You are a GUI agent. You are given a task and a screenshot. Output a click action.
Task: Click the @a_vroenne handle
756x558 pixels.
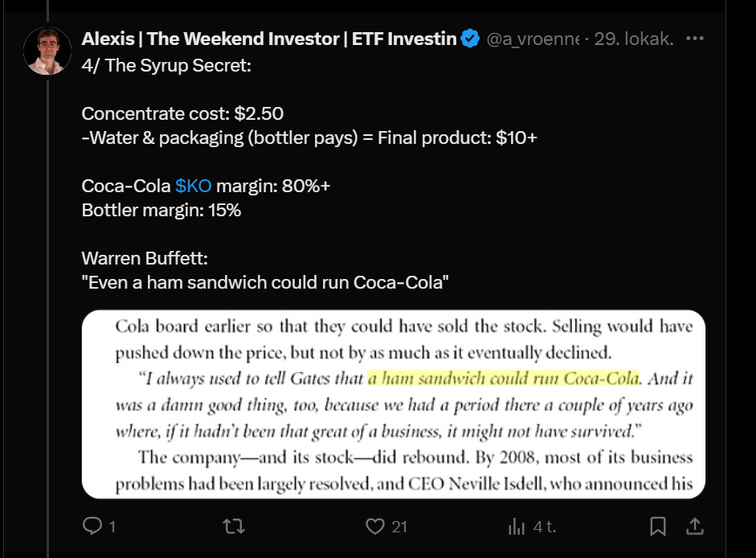(x=532, y=39)
